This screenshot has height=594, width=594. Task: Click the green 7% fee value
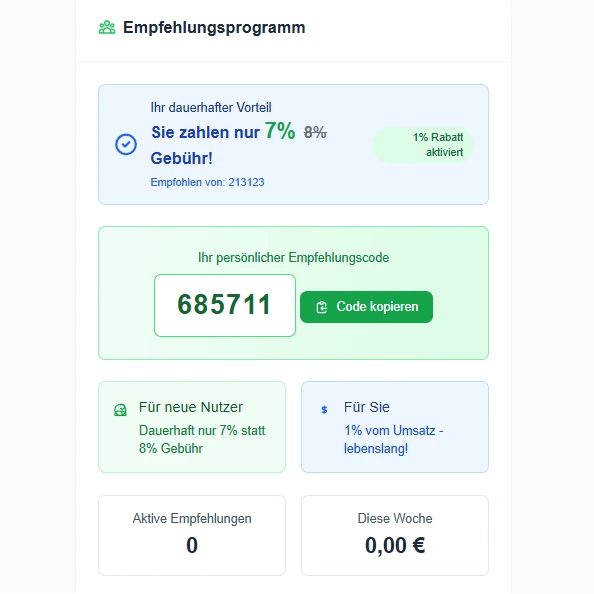(280, 131)
